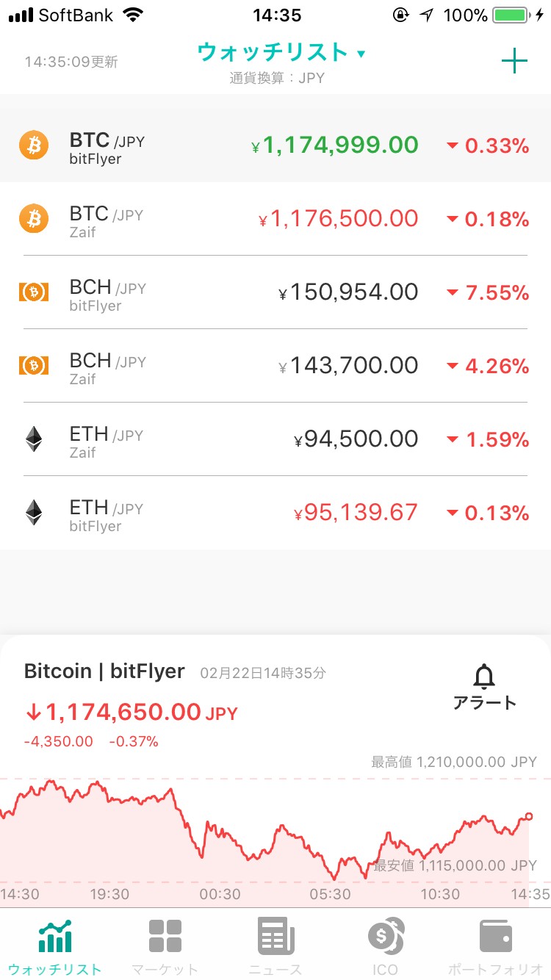This screenshot has height=980, width=551.
Task: Tap the Bitcoin Cash icon for BCH bitFlyer
Action: coord(34,292)
